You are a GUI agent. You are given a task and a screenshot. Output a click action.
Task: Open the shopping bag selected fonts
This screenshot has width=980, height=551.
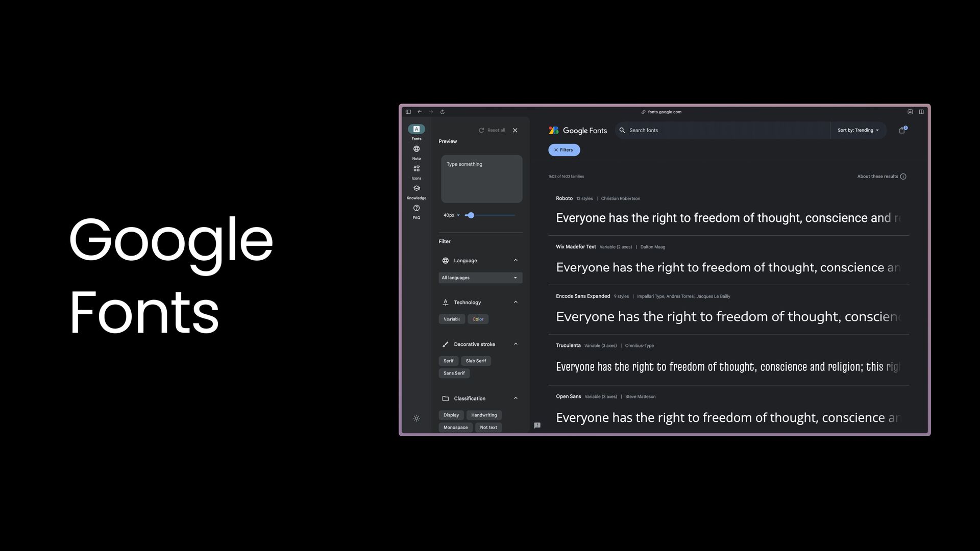point(902,131)
